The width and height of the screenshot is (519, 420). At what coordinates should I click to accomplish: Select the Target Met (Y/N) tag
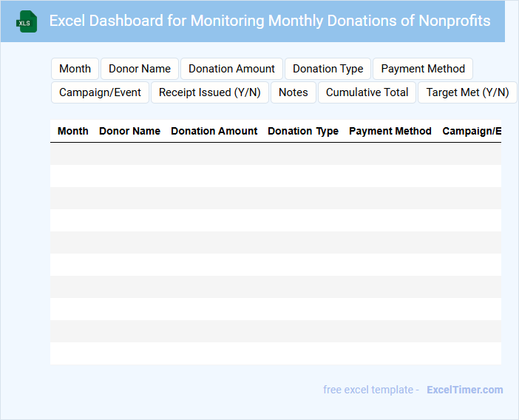tap(467, 92)
